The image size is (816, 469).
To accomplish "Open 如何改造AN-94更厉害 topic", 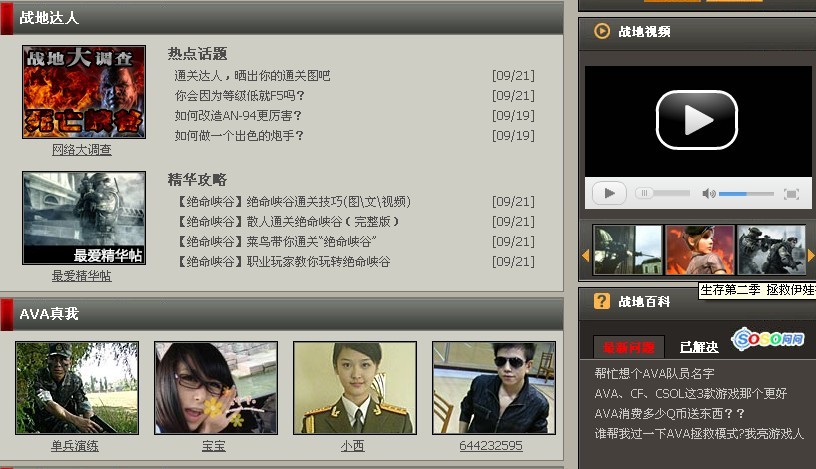I will [x=239, y=116].
